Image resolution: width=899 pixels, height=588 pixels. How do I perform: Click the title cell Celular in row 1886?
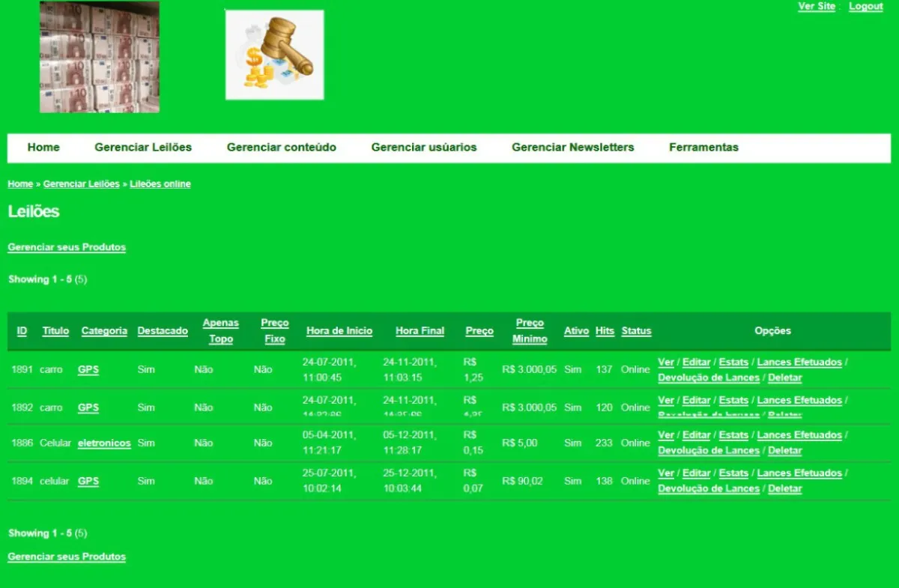55,443
